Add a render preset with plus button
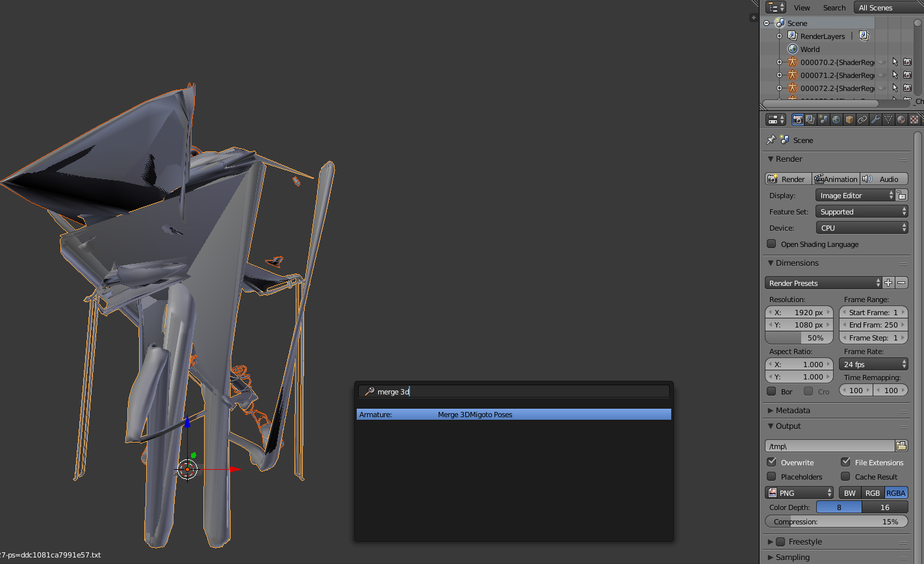Screen dimensions: 924x564 click(x=888, y=283)
